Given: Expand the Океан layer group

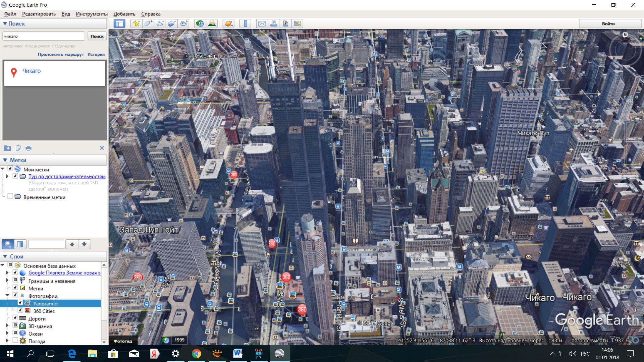Looking at the screenshot, I should tap(7, 333).
